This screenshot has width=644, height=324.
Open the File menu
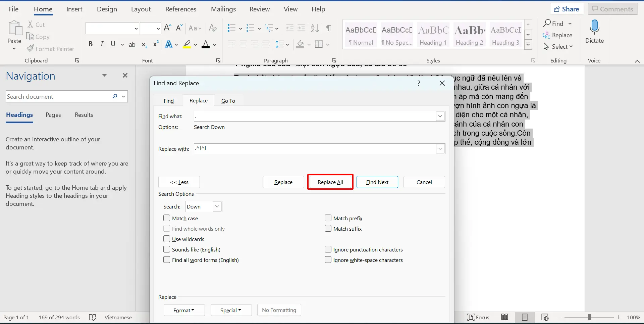(13, 9)
